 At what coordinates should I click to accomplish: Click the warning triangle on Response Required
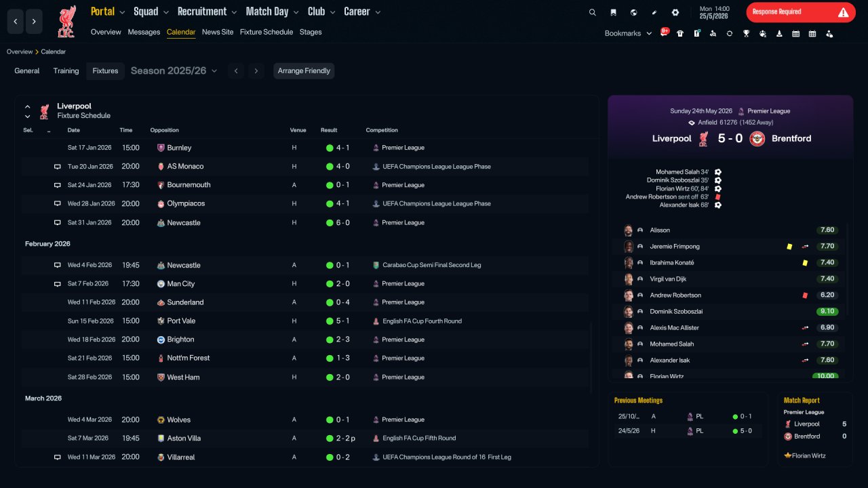[843, 12]
